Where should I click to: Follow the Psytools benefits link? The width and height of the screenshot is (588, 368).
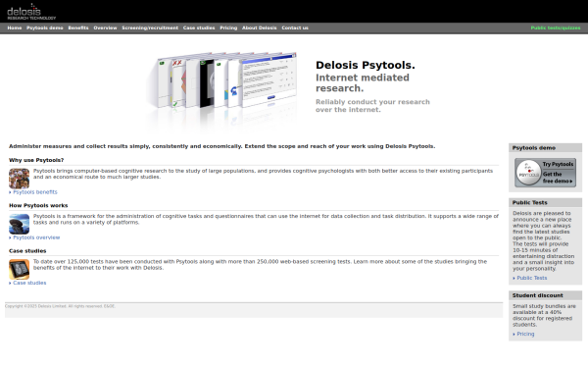click(35, 192)
